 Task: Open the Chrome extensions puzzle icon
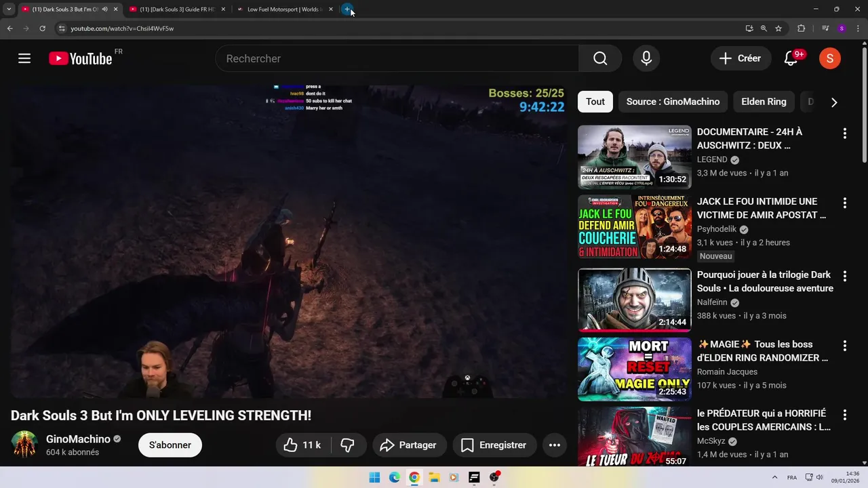coord(801,28)
